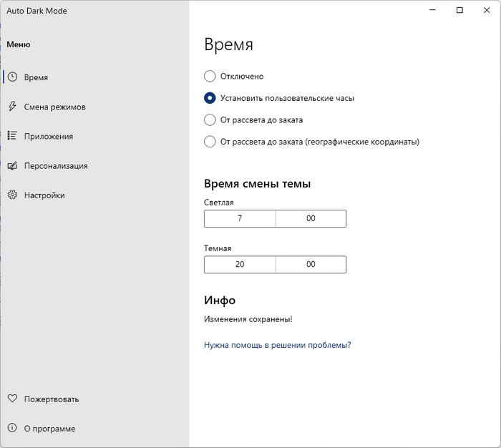Image resolution: width=501 pixels, height=448 pixels.
Task: Click the Меню sidebar heading
Action: [x=19, y=44]
